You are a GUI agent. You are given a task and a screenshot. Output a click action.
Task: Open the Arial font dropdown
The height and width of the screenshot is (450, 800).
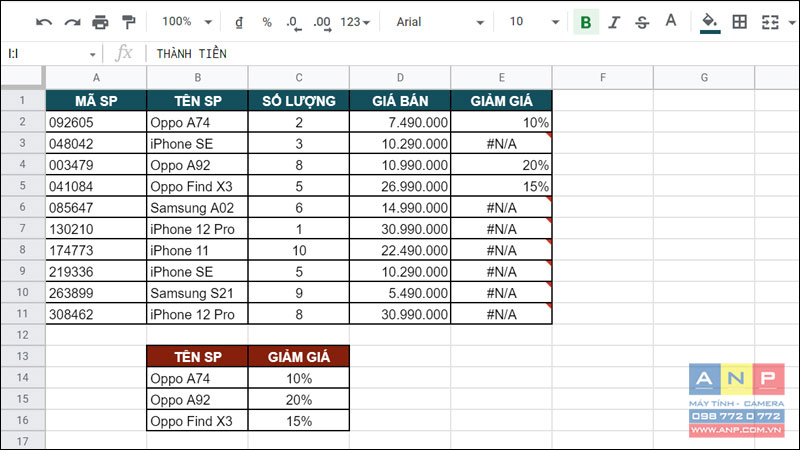[439, 22]
